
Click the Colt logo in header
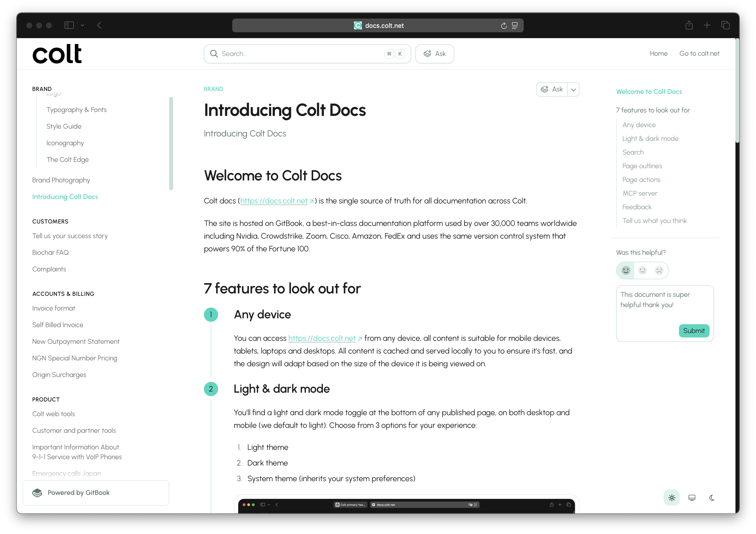57,54
